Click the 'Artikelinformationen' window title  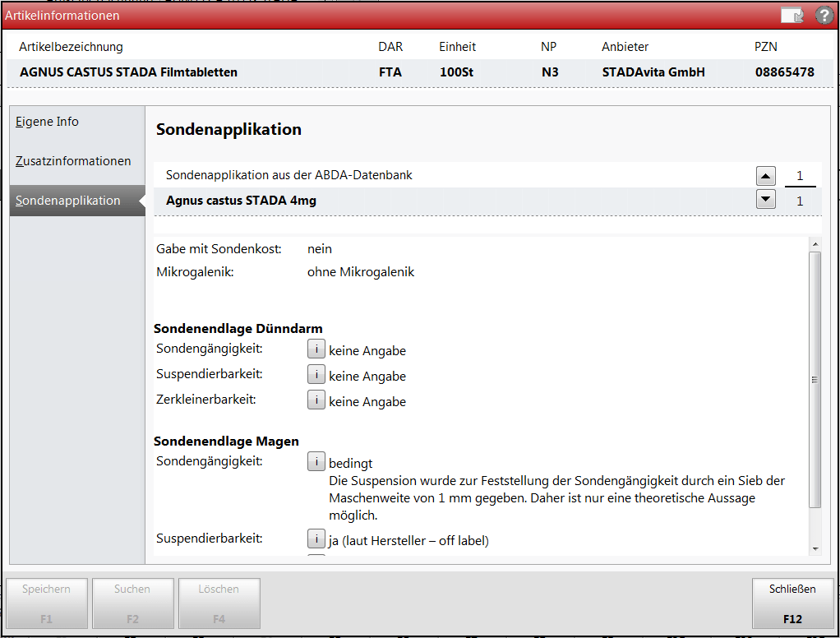click(62, 16)
